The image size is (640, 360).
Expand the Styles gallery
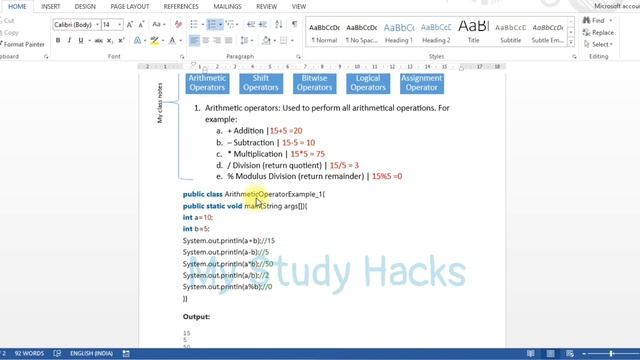pyautogui.click(x=571, y=42)
